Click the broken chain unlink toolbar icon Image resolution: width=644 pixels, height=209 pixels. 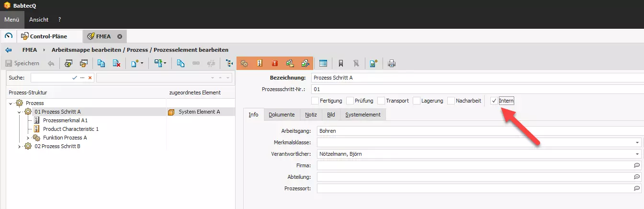pos(211,63)
